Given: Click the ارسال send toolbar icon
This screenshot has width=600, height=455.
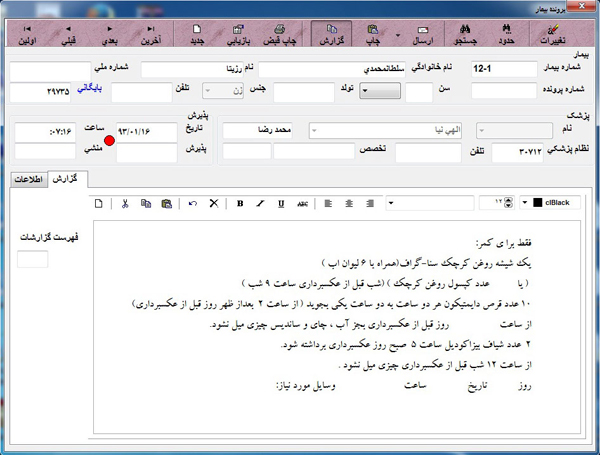Looking at the screenshot, I should tap(422, 34).
